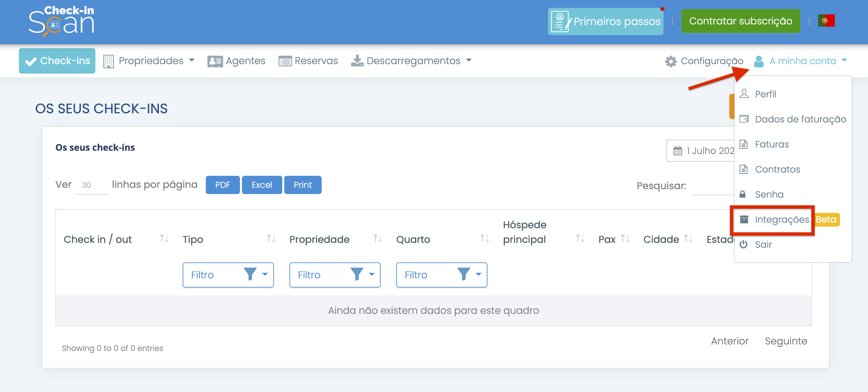The height and width of the screenshot is (392, 868).
Task: Click the Sair power icon
Action: click(744, 245)
